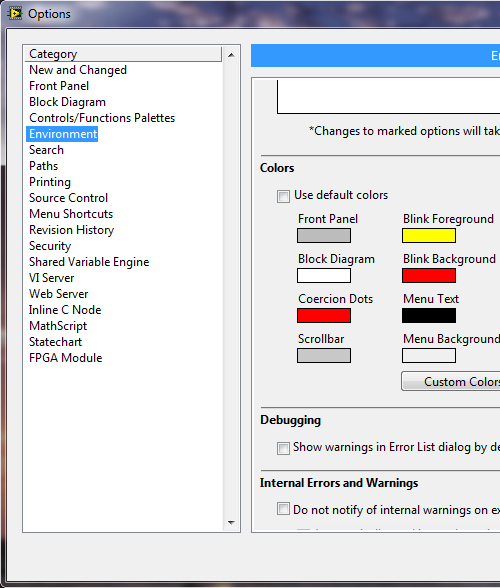
Task: Click the yellow Blink Foreground swatch
Action: pos(429,236)
